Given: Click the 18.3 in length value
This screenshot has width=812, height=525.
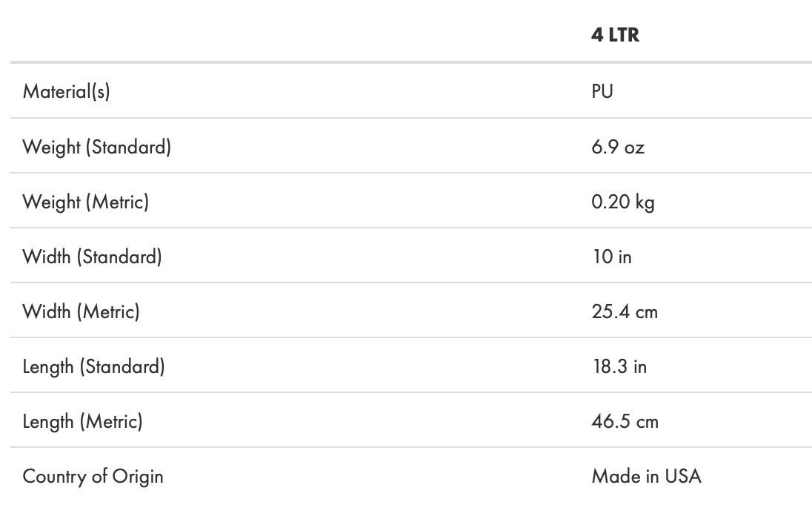Looking at the screenshot, I should [x=619, y=366].
